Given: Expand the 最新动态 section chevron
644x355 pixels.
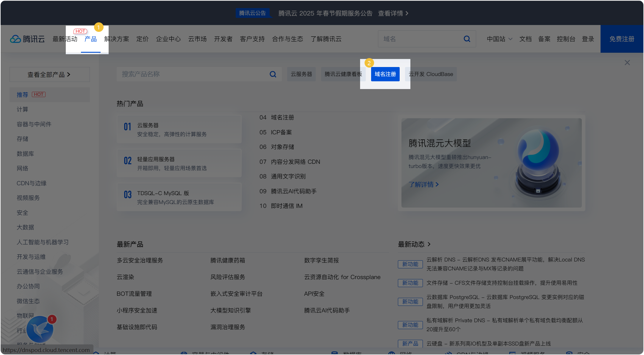Looking at the screenshot, I should [429, 244].
